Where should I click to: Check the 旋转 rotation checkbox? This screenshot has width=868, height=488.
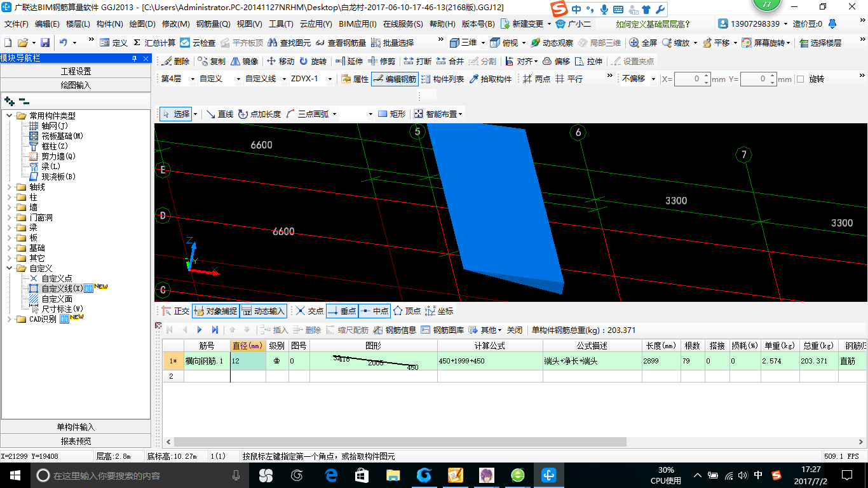pyautogui.click(x=801, y=79)
